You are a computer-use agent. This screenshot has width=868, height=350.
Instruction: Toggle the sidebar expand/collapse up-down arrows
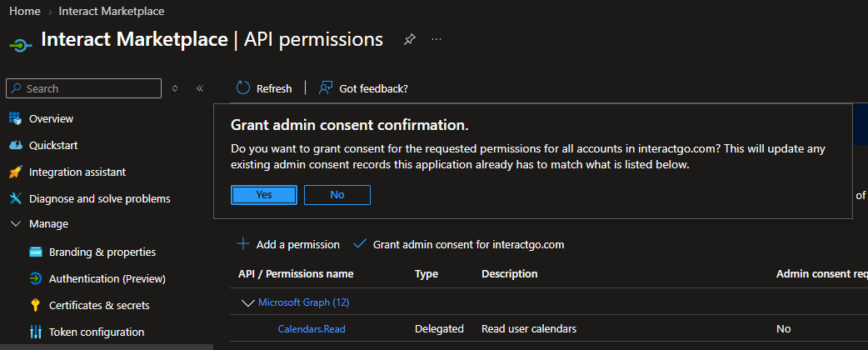click(x=175, y=88)
